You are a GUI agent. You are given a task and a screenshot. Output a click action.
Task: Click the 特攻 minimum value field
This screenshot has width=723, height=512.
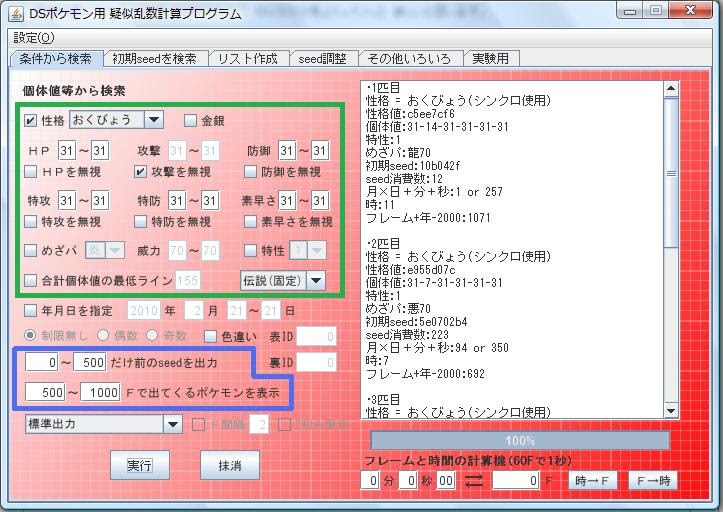67,200
